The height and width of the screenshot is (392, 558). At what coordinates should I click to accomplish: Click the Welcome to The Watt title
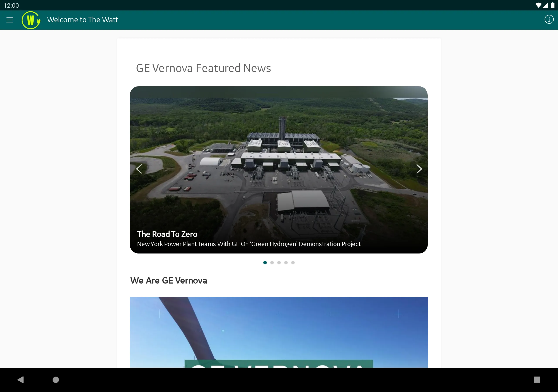[83, 20]
